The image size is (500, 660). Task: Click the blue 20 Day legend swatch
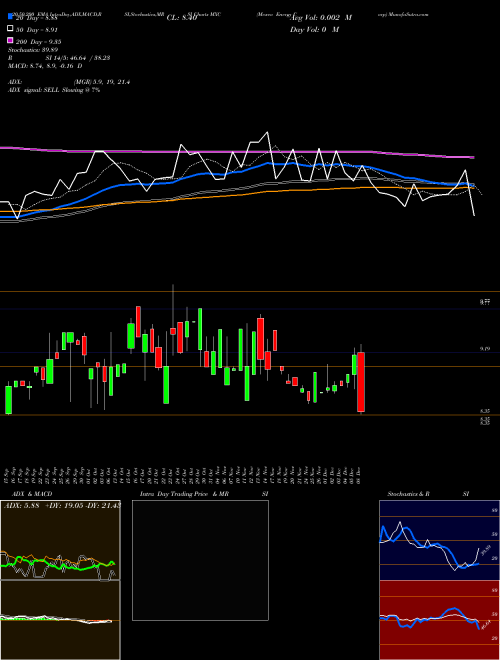click(x=10, y=16)
